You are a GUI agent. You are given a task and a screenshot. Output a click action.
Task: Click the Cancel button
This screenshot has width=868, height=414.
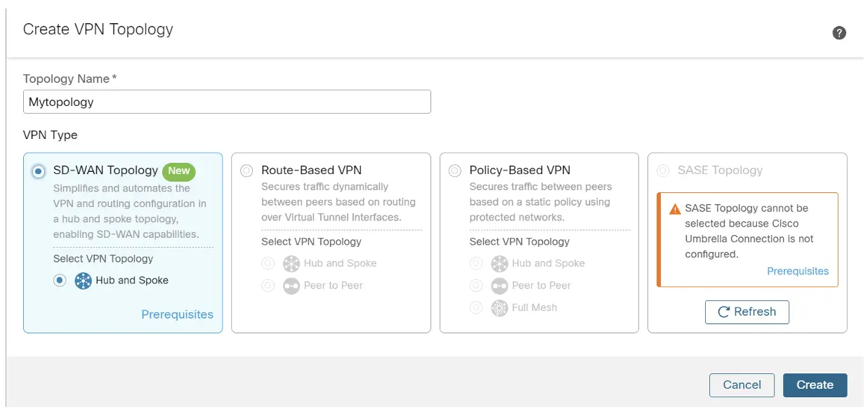coord(742,385)
